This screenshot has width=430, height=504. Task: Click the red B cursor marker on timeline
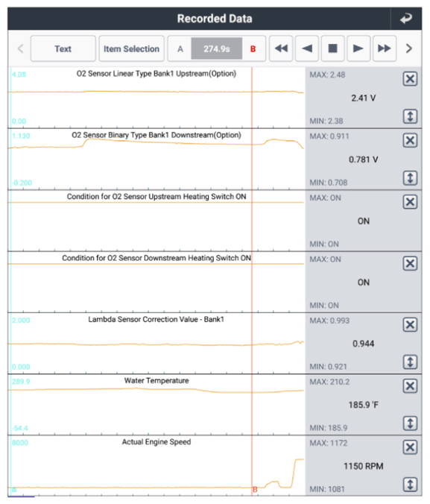coord(255,490)
